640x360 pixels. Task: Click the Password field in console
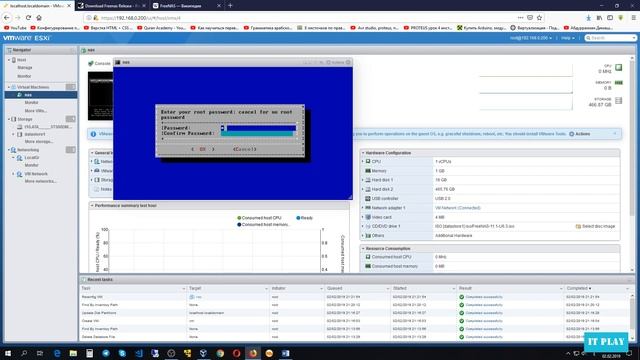click(258, 128)
